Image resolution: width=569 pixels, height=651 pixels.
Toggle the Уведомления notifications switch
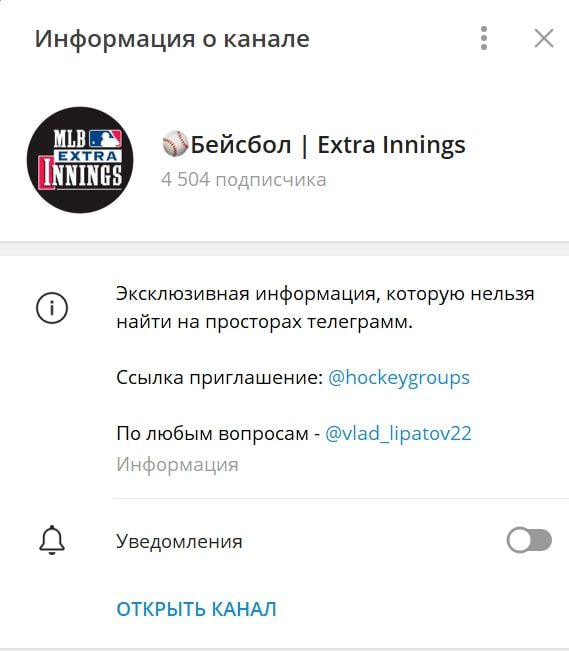click(529, 540)
